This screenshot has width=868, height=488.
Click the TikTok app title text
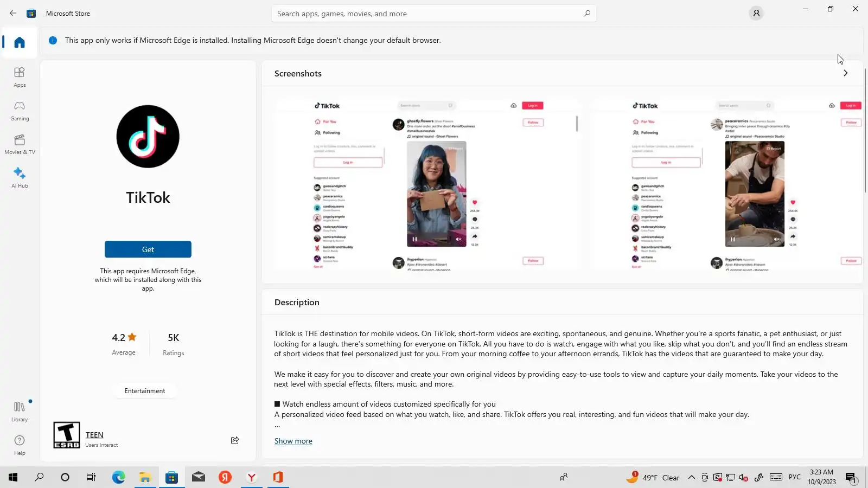point(148,197)
